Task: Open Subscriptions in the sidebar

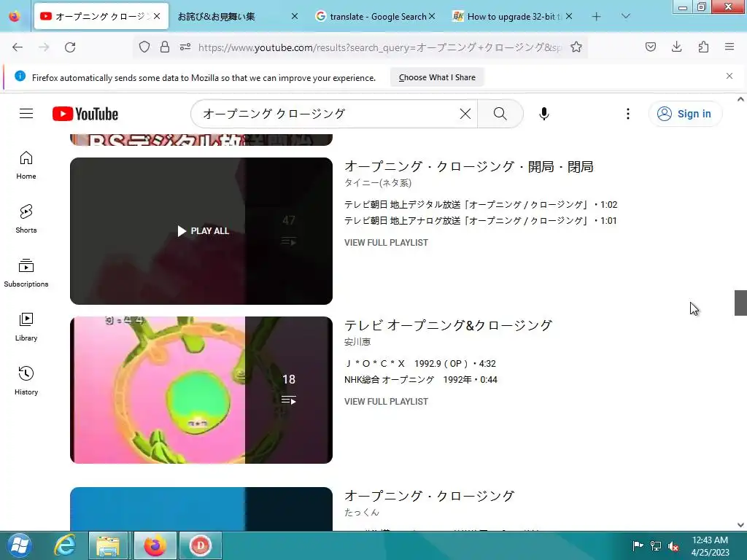Action: 26,273
